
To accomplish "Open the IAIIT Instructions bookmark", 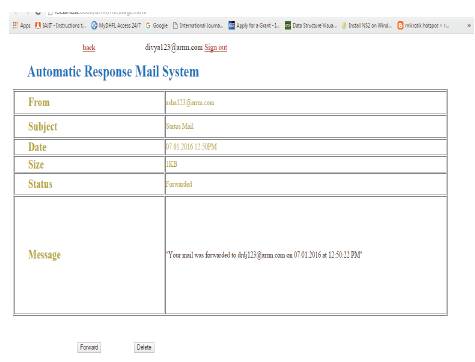I will coord(60,25).
